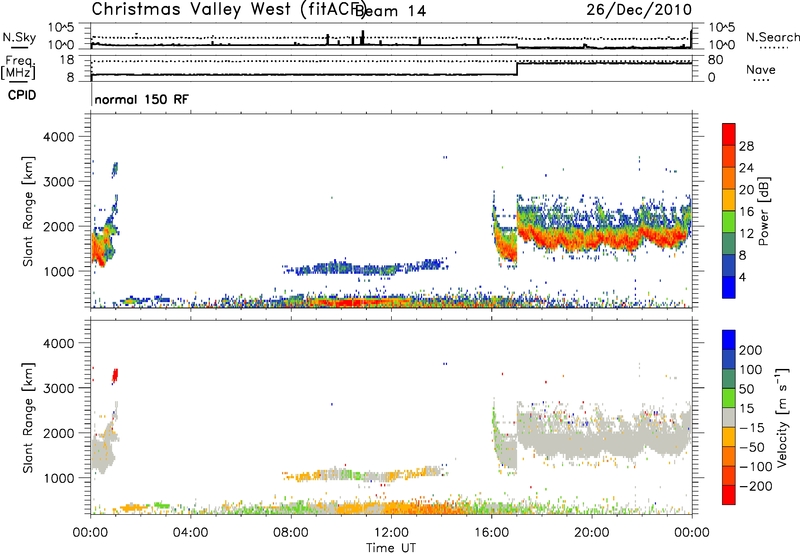This screenshot has height=554, width=800.
Task: Click the 4000 tick in the velocity panel
Action: pyautogui.click(x=59, y=343)
